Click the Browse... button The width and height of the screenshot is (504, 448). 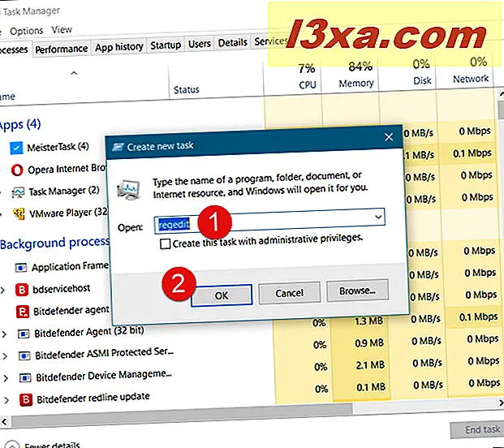[357, 291]
